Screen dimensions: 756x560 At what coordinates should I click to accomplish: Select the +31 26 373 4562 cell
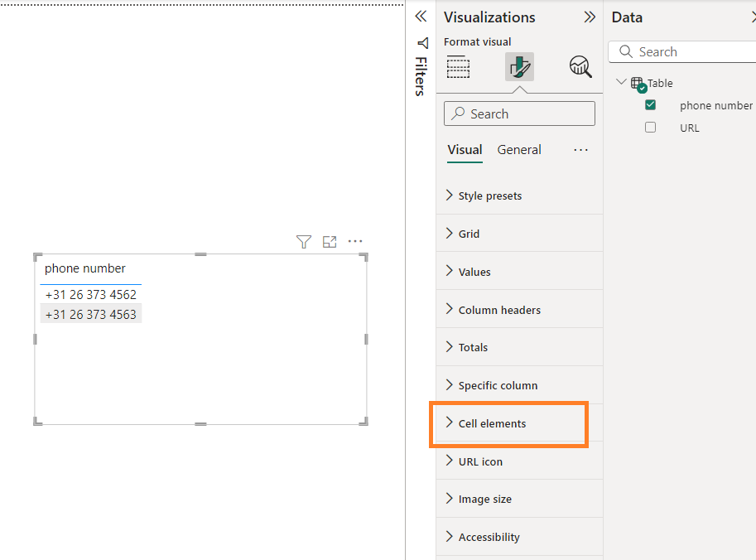pos(90,294)
